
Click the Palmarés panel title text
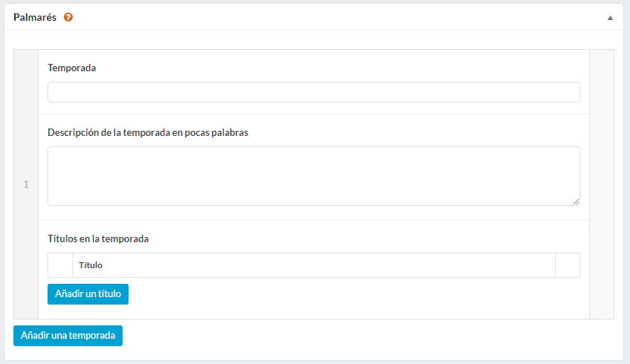click(35, 17)
